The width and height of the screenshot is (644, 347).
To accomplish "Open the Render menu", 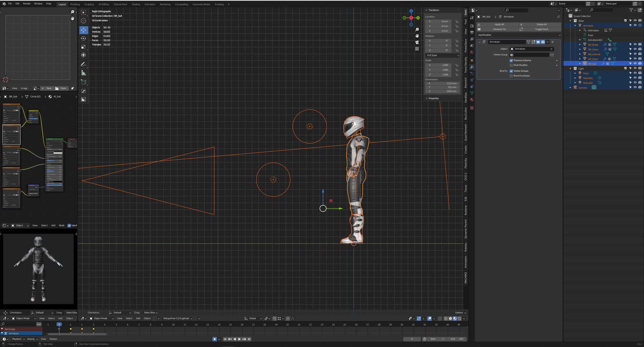I will click(x=27, y=4).
